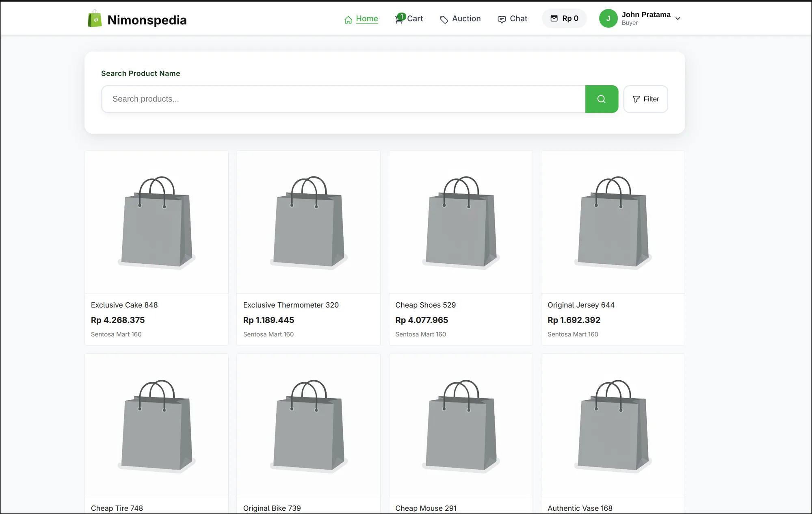The image size is (812, 514).
Task: Click the Auction tag icon
Action: 444,20
